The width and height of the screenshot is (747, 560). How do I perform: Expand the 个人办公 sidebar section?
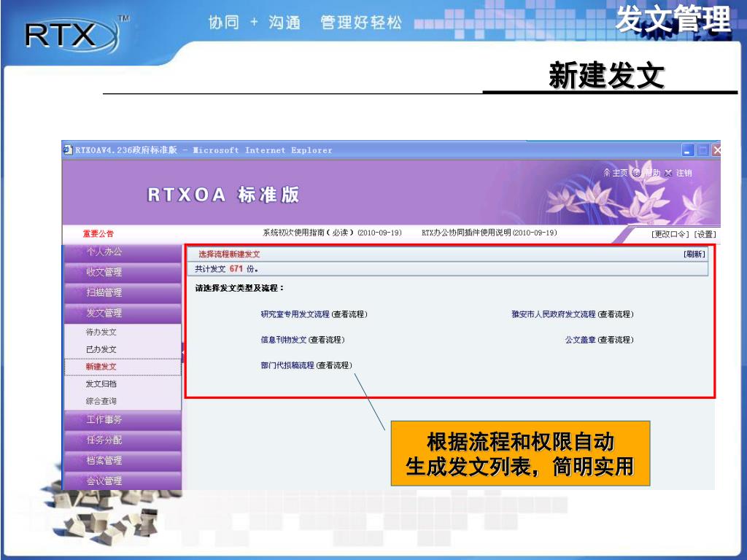pos(104,252)
